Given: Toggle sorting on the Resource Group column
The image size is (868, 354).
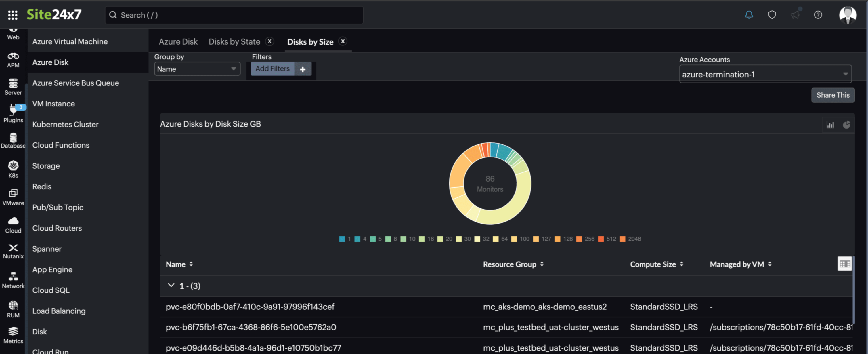Looking at the screenshot, I should pos(542,264).
